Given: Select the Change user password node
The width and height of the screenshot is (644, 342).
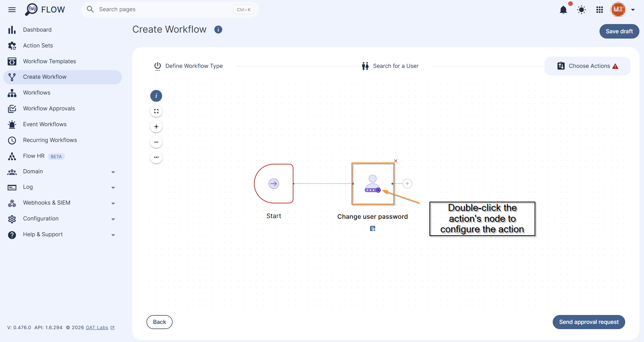Looking at the screenshot, I should tap(373, 184).
